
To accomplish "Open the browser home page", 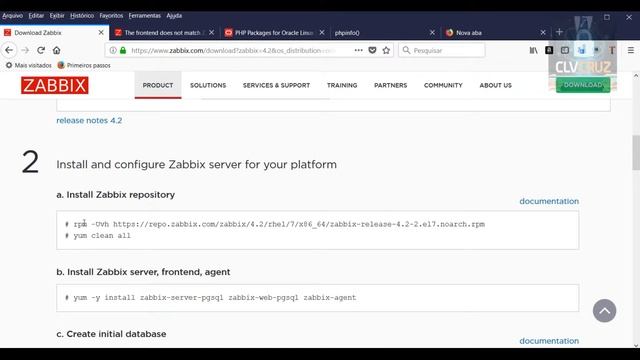I will 56,50.
